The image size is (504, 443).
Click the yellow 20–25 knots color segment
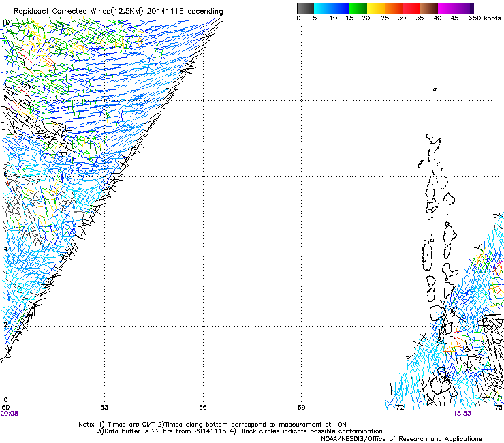pyautogui.click(x=376, y=8)
